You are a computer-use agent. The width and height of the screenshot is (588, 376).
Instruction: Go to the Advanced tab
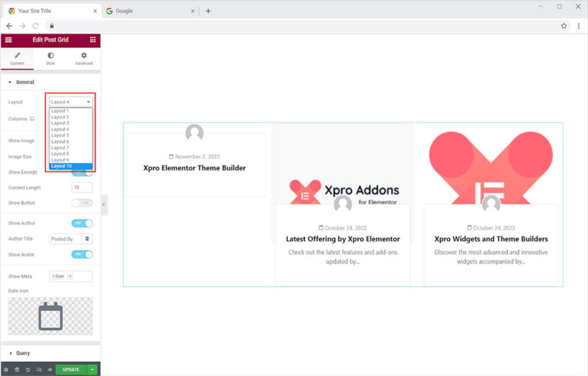[x=84, y=59]
